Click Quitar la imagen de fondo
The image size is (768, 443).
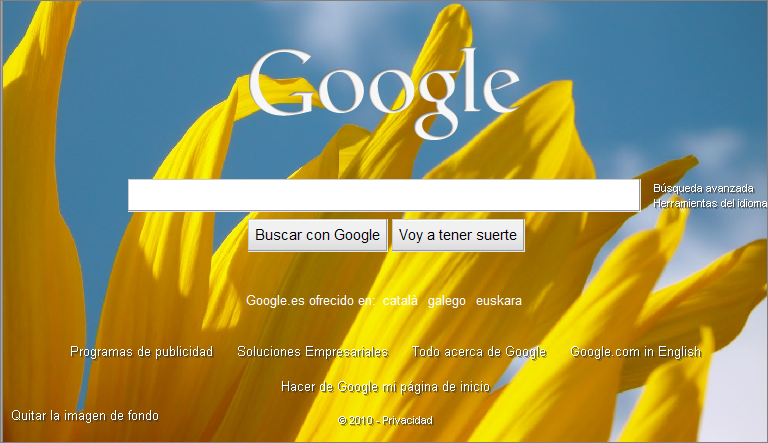[x=85, y=416]
